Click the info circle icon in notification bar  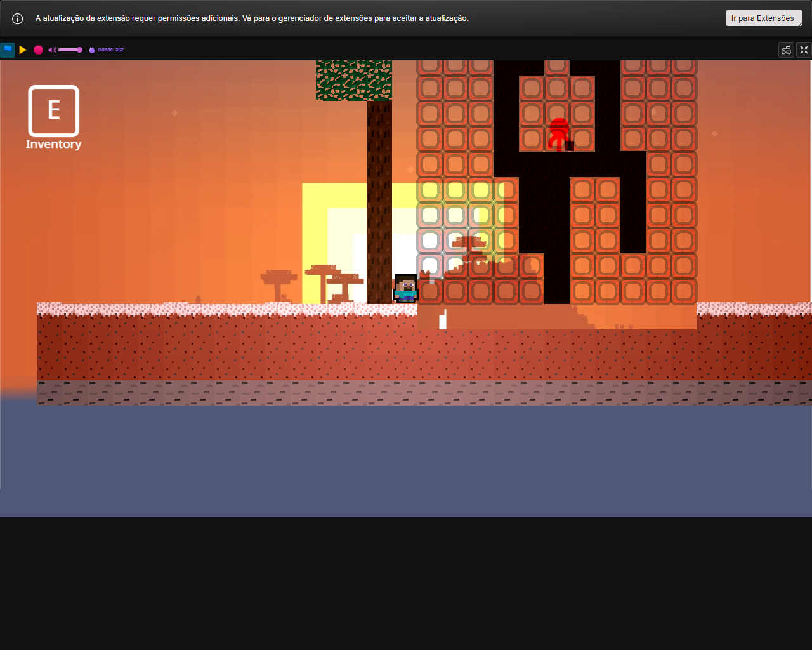[x=18, y=18]
